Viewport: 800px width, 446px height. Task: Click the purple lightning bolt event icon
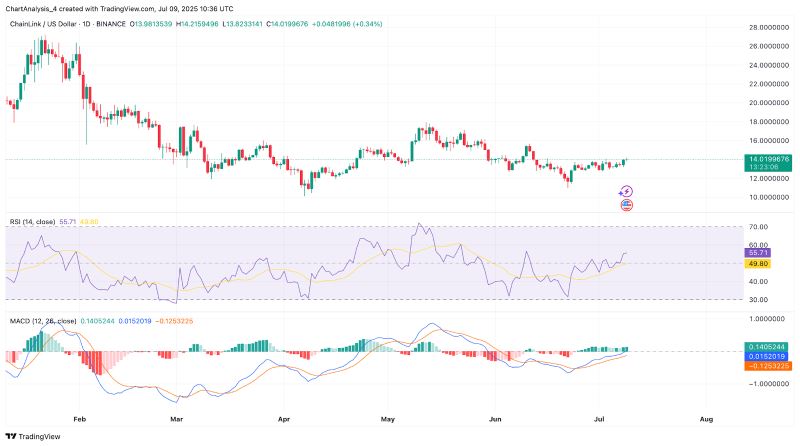[x=627, y=191]
